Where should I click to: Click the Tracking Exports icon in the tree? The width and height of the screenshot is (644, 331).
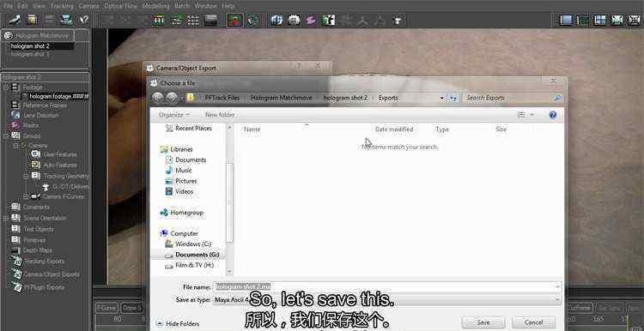(x=17, y=261)
